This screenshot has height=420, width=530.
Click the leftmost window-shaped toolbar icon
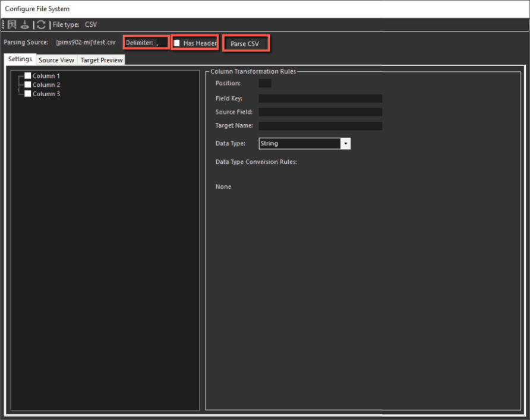tap(12, 24)
